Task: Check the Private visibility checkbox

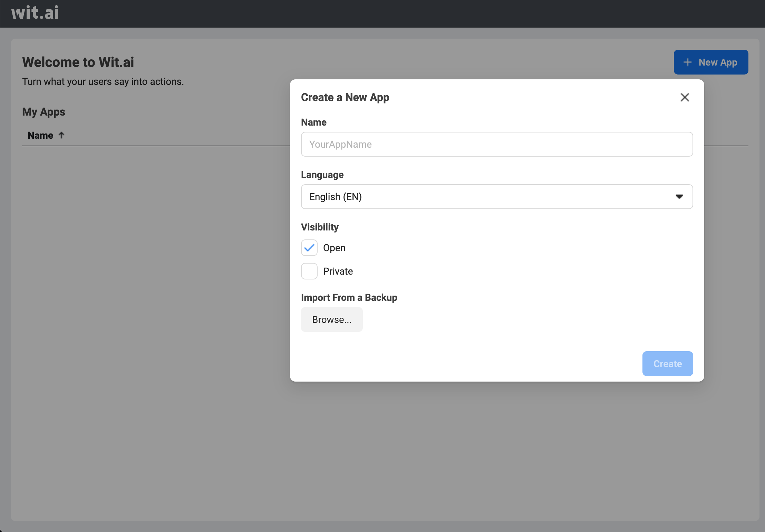Action: click(309, 271)
